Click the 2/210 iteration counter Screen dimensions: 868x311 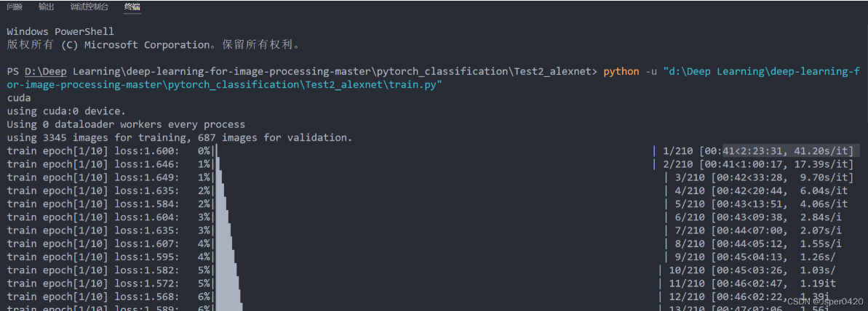[x=677, y=164]
